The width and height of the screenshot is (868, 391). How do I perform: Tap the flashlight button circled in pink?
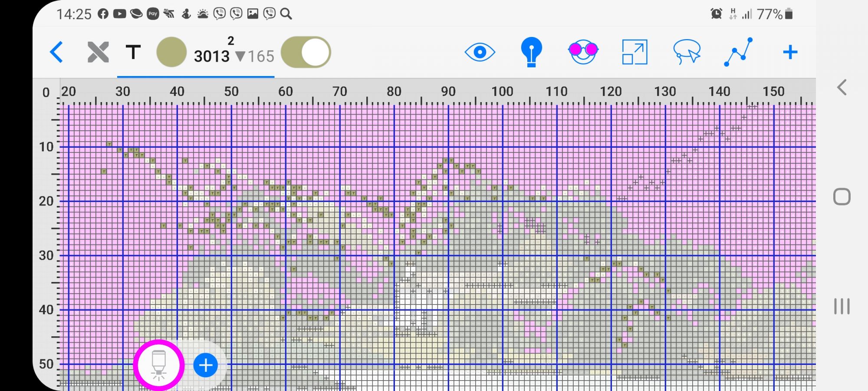159,365
